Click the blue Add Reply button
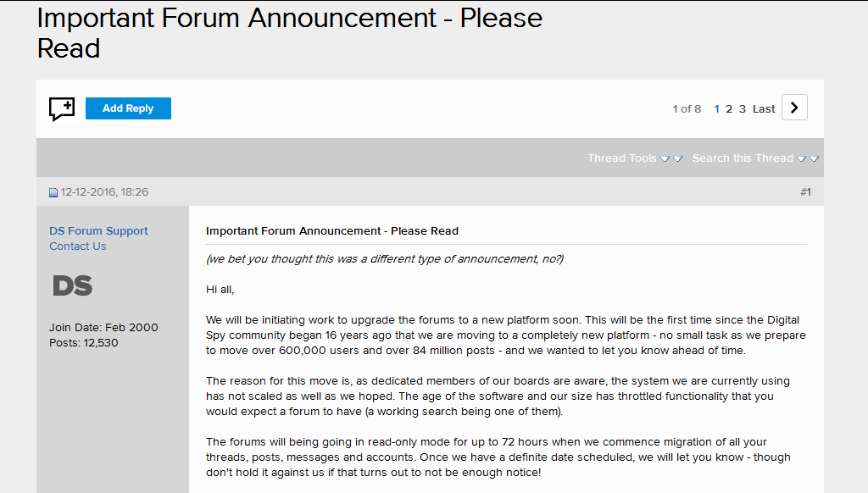 (128, 108)
